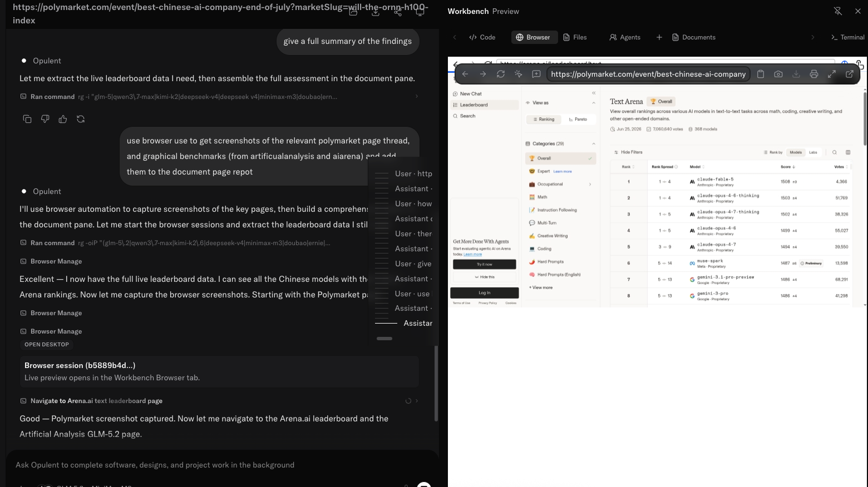Image resolution: width=868 pixels, height=487 pixels.
Task: Collapse the Arena sidebar with double chevron
Action: pos(594,93)
